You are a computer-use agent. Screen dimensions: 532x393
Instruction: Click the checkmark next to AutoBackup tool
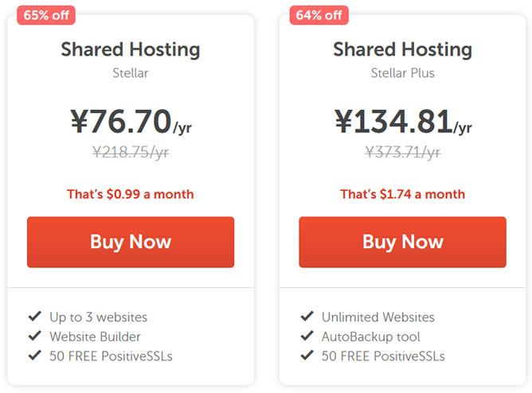click(x=306, y=337)
